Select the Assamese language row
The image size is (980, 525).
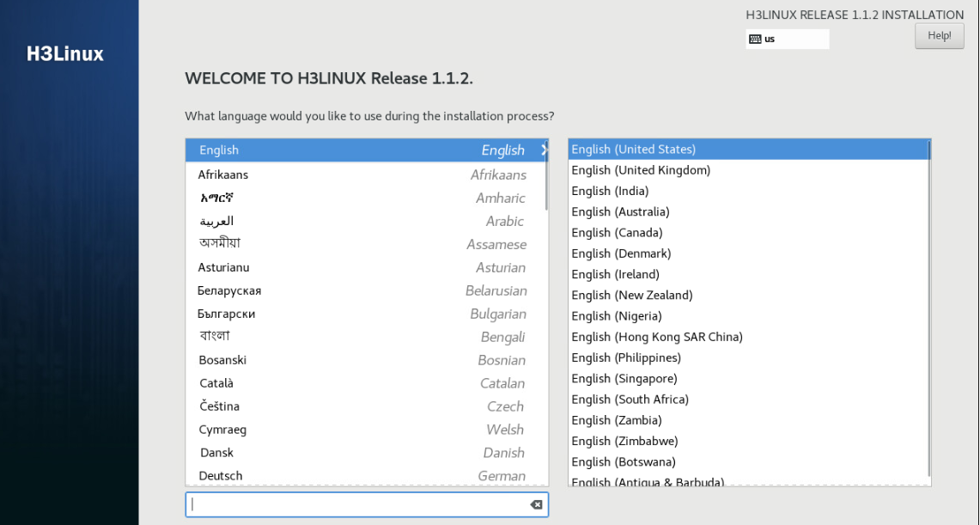367,244
